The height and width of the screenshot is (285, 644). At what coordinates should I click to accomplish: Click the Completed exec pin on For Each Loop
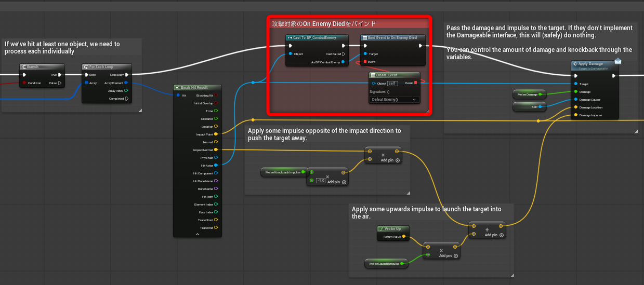(x=126, y=98)
